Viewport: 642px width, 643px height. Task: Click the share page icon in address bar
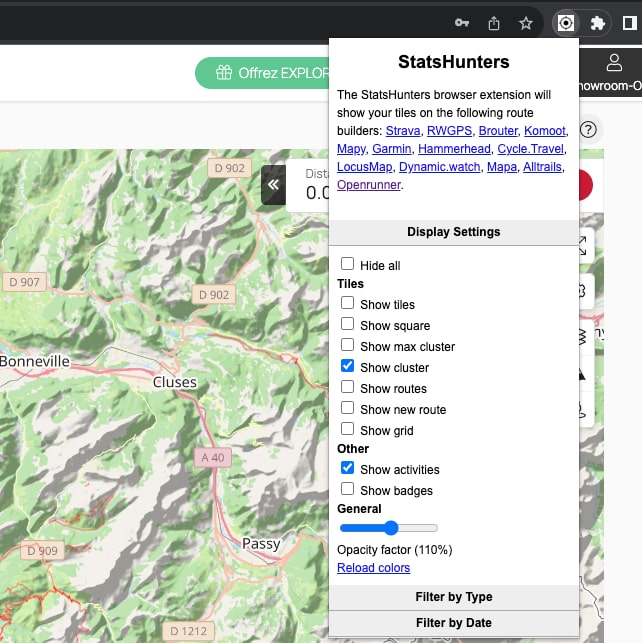[494, 23]
